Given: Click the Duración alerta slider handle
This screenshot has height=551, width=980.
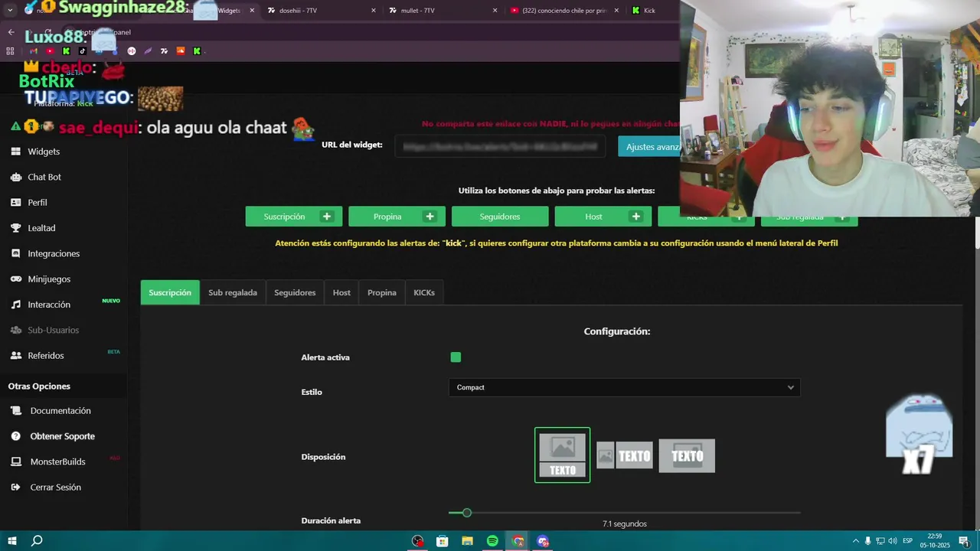Looking at the screenshot, I should [466, 513].
